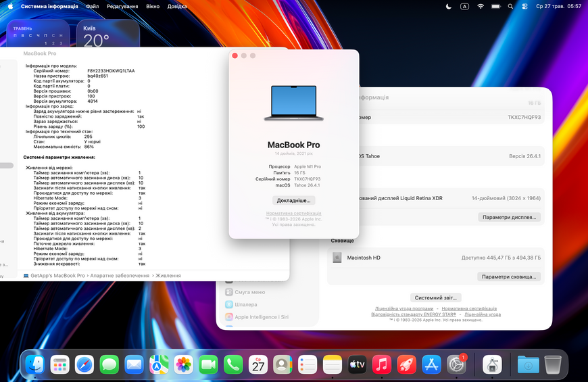Open Launchpad apps grid in Dock

[x=59, y=364]
